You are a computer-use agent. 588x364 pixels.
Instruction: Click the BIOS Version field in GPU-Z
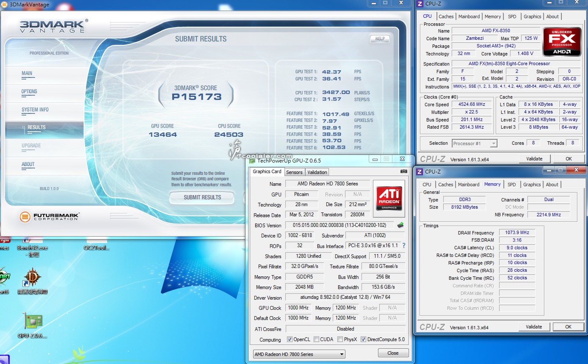click(340, 225)
